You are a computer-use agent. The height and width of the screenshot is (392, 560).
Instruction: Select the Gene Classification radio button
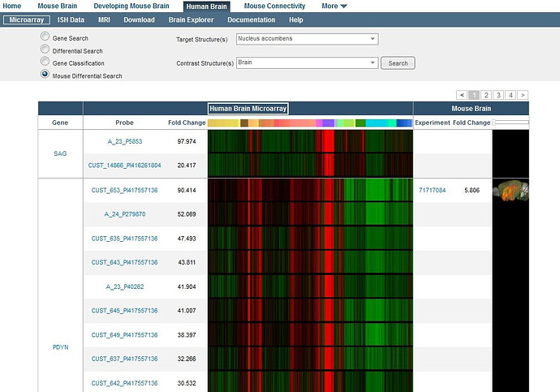(45, 62)
